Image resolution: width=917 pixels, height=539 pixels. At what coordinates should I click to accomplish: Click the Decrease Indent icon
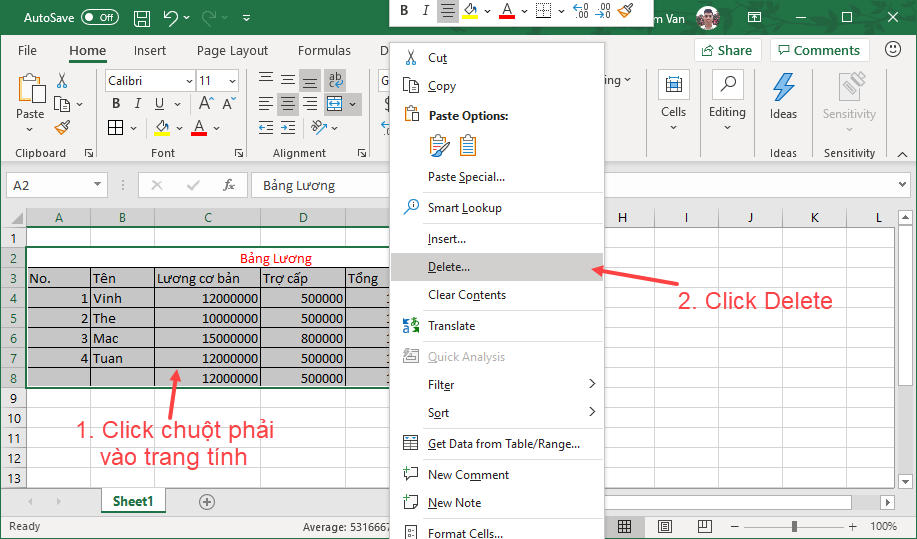[x=266, y=127]
